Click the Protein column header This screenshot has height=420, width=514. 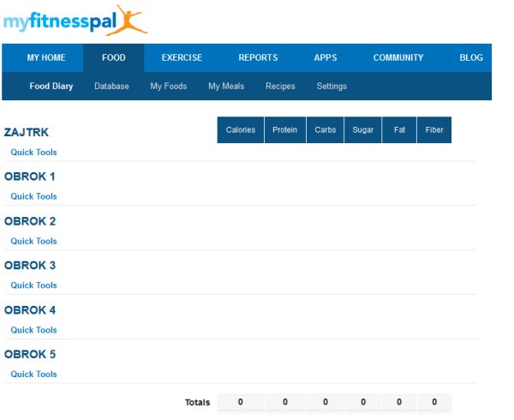284,130
